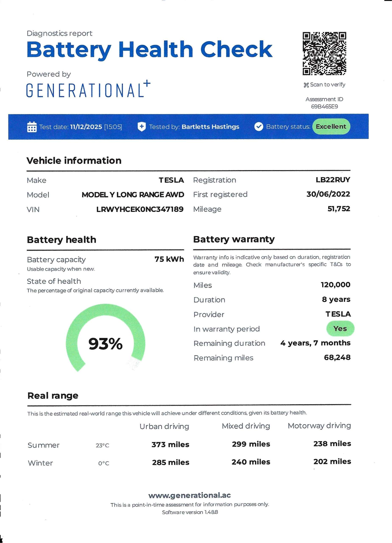392x543 pixels.
Task: Click the Summer urban 373 miles value
Action: pos(170,445)
